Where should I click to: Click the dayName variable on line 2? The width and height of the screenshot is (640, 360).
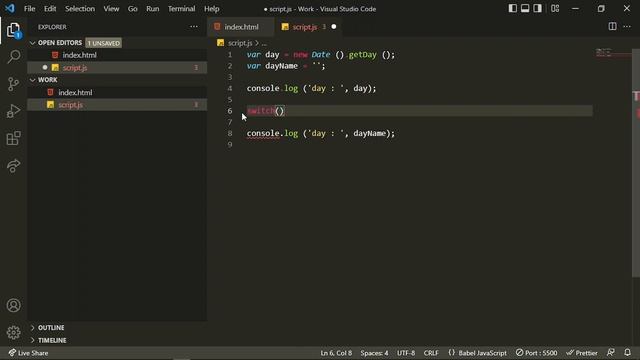[x=281, y=66]
